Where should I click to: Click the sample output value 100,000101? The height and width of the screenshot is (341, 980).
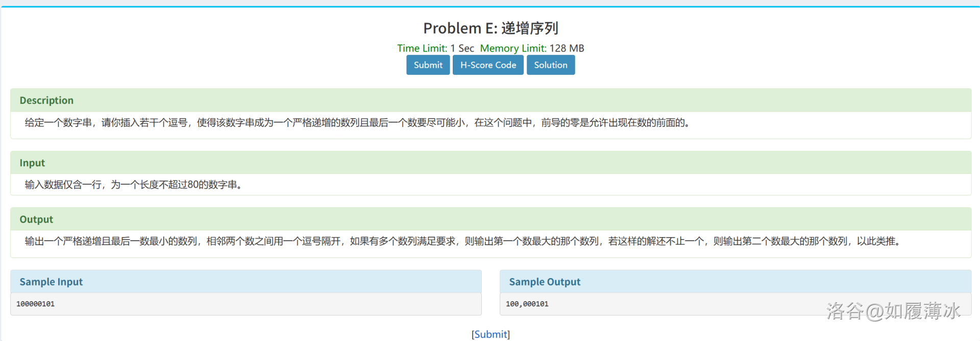[527, 304]
